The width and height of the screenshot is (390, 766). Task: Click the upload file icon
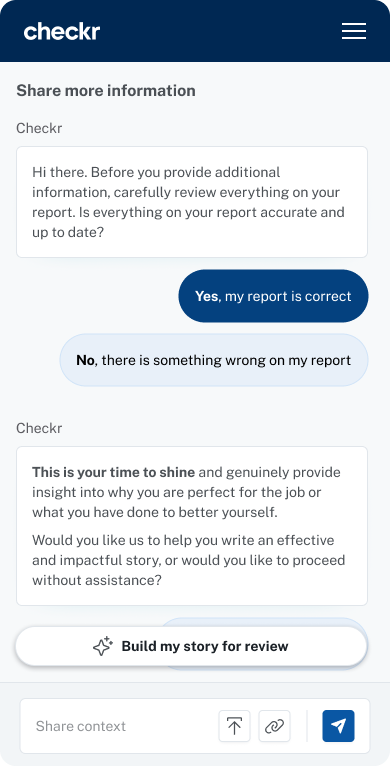coord(235,726)
